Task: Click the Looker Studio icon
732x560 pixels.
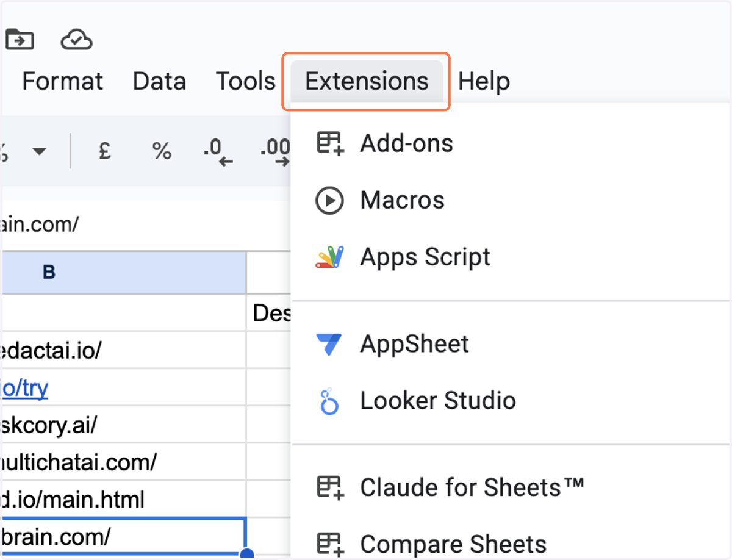Action: point(329,401)
